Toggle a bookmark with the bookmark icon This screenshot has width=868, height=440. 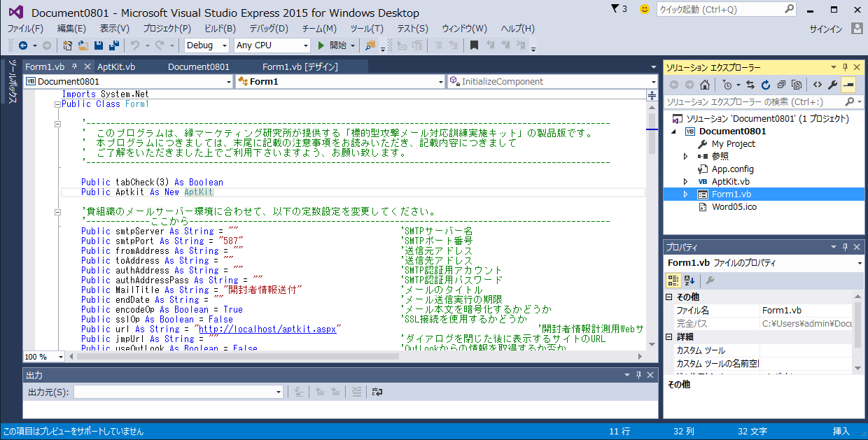click(x=474, y=45)
